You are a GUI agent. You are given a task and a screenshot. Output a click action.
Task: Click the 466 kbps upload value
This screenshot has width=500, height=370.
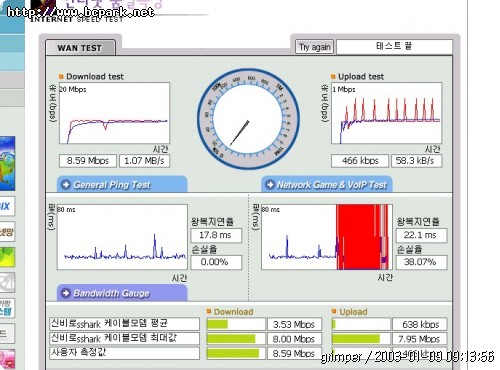[x=360, y=161]
